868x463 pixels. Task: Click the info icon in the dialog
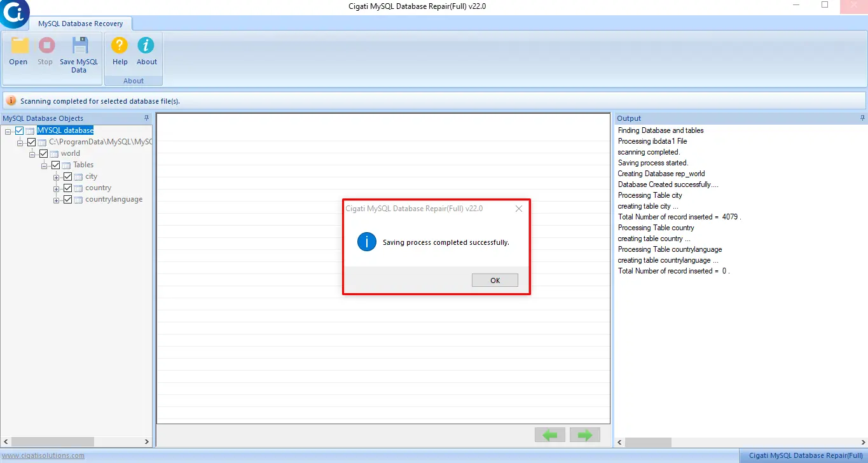click(x=367, y=242)
